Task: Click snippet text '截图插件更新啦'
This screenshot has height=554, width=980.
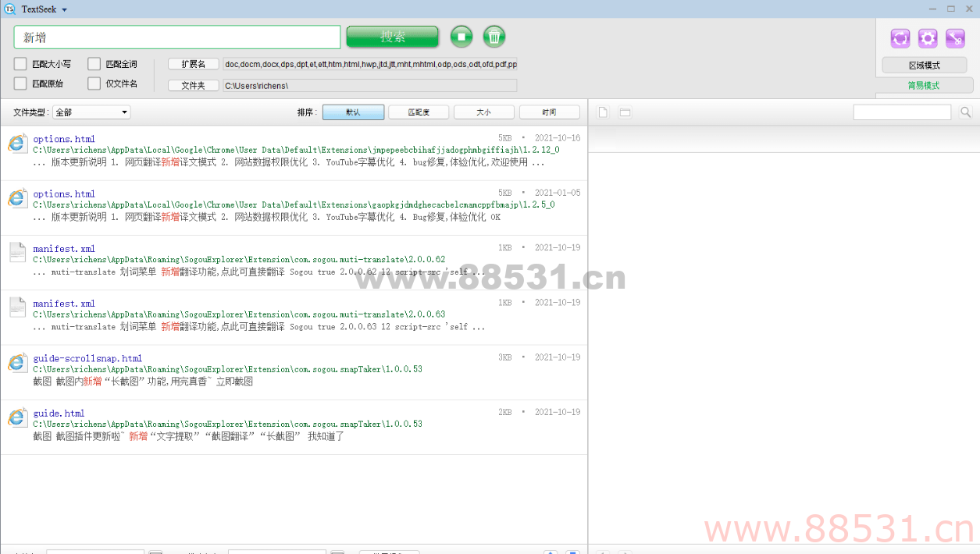Action: pos(90,436)
